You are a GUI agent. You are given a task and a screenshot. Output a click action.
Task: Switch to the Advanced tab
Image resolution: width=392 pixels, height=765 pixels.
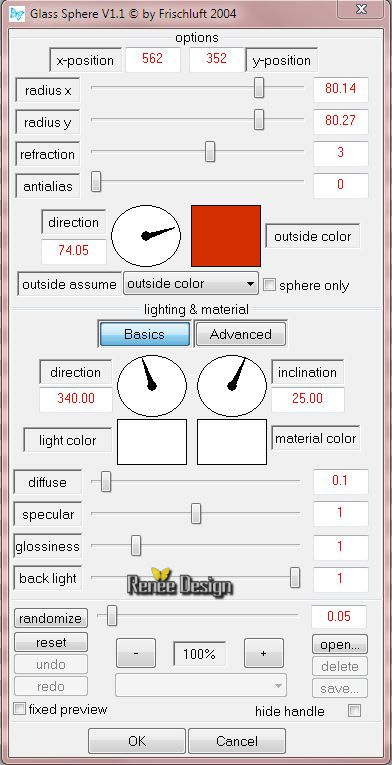click(x=240, y=334)
